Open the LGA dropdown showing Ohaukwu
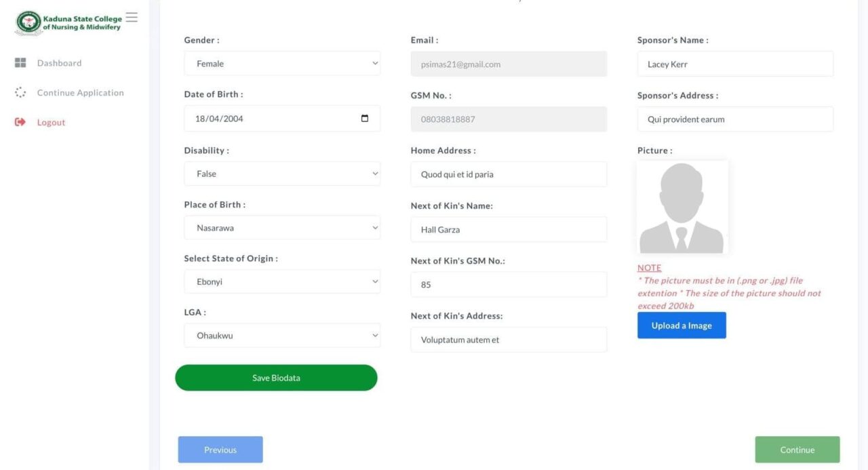Viewport: 868px width, 470px height. click(282, 336)
